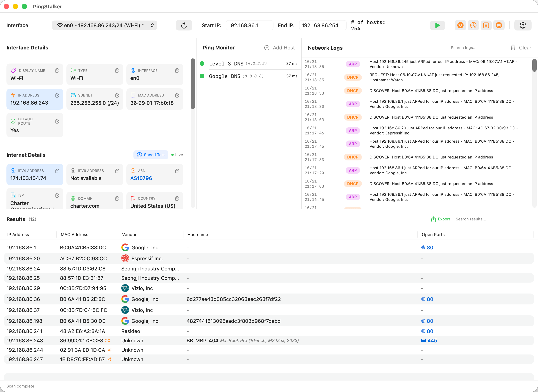This screenshot has height=392, width=538.
Task: Open the AS10796 ASN link
Action: [x=141, y=178]
